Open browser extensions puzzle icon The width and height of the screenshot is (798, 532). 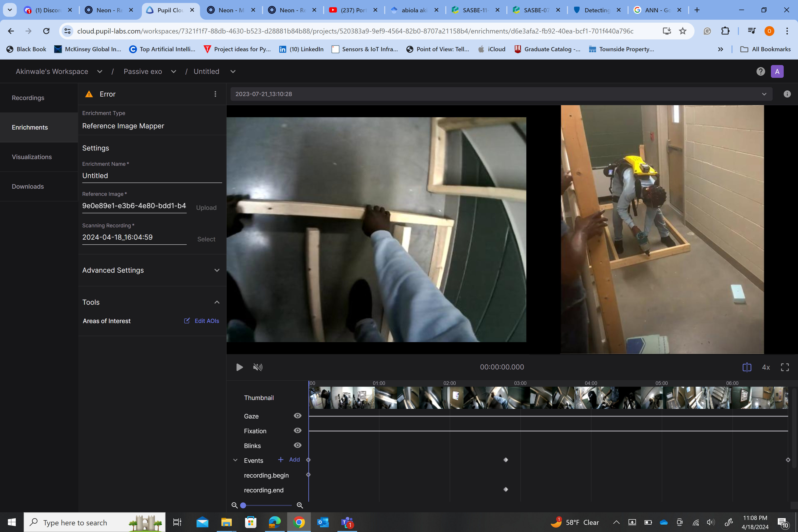point(725,31)
